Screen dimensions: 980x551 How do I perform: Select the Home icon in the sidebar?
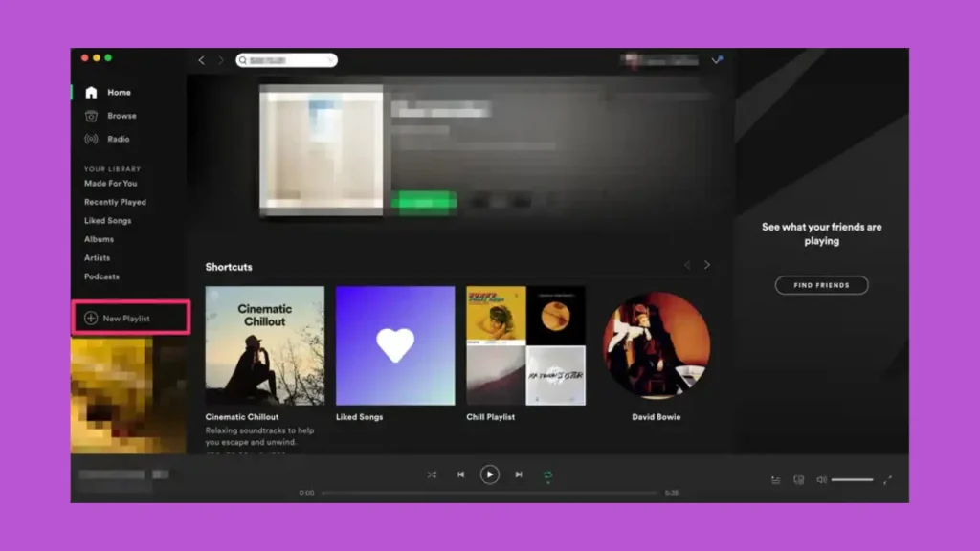point(92,92)
